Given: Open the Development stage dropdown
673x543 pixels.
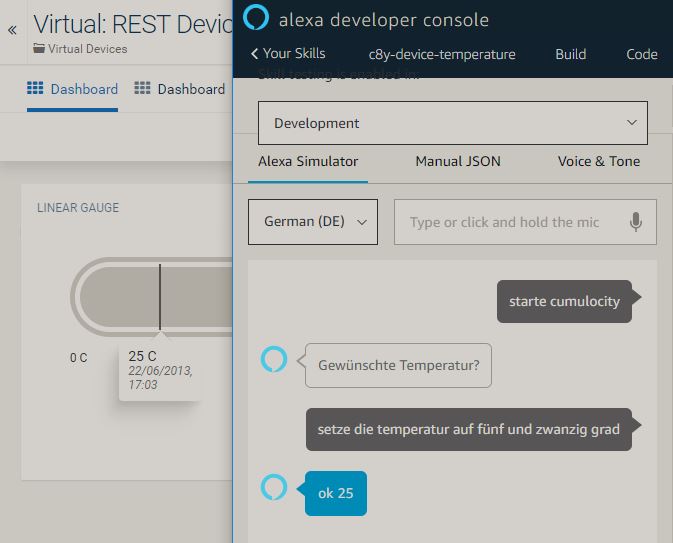Looking at the screenshot, I should pos(452,123).
